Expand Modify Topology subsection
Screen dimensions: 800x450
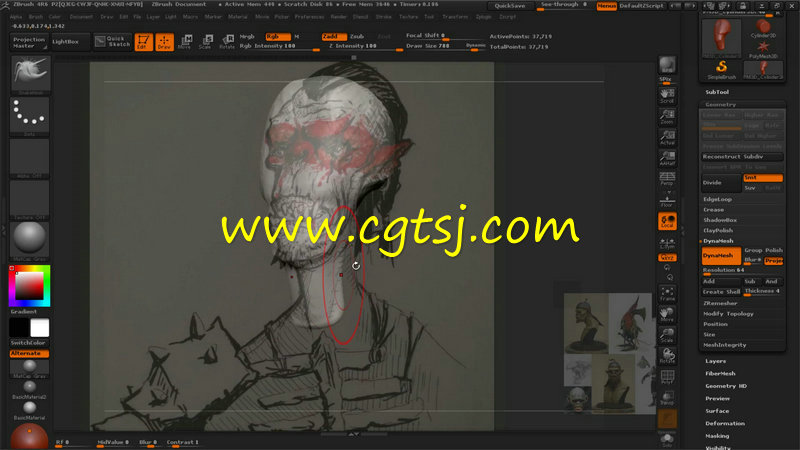point(728,314)
